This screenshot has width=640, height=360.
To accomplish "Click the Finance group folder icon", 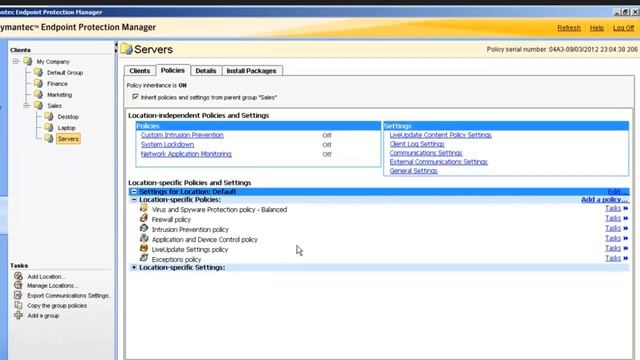I will pyautogui.click(x=38, y=83).
